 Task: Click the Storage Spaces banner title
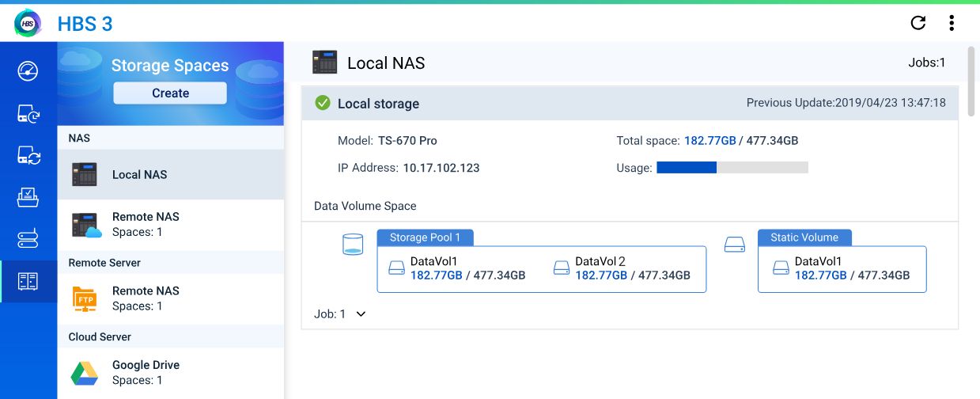click(170, 66)
